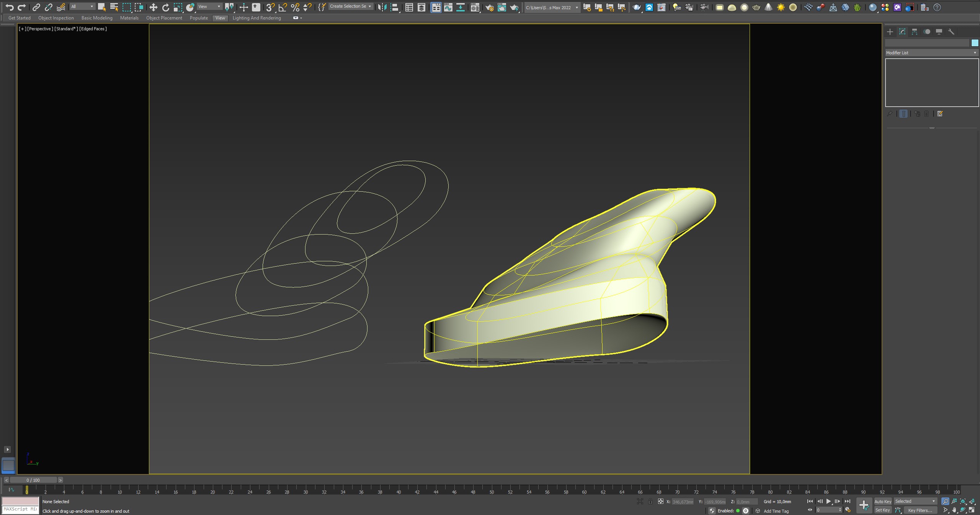Expand the Modifier List dropdown
The height and width of the screenshot is (515, 980).
click(932, 53)
